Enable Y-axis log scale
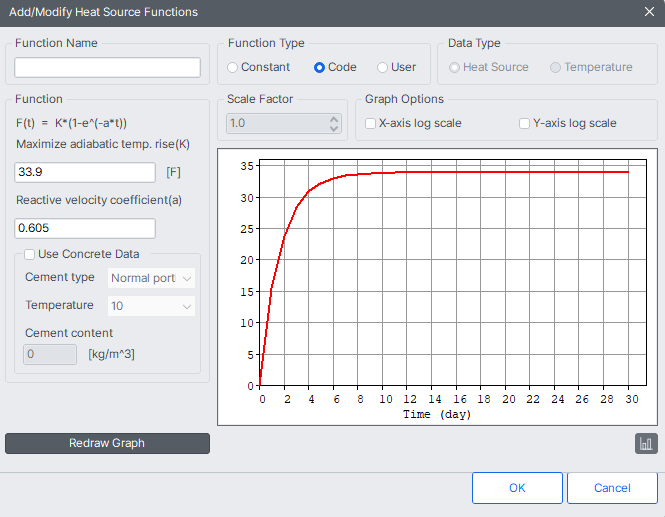Viewport: 665px width, 517px height. tap(567, 123)
